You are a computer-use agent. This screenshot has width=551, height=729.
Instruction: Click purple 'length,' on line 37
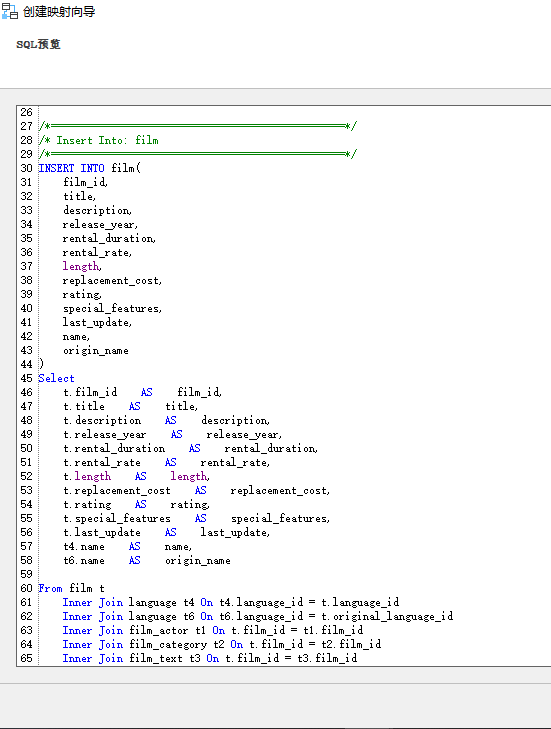point(82,266)
